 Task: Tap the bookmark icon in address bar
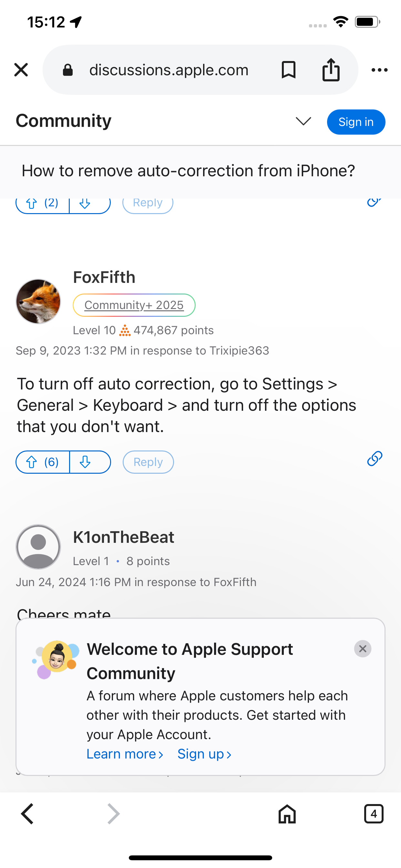(x=288, y=70)
